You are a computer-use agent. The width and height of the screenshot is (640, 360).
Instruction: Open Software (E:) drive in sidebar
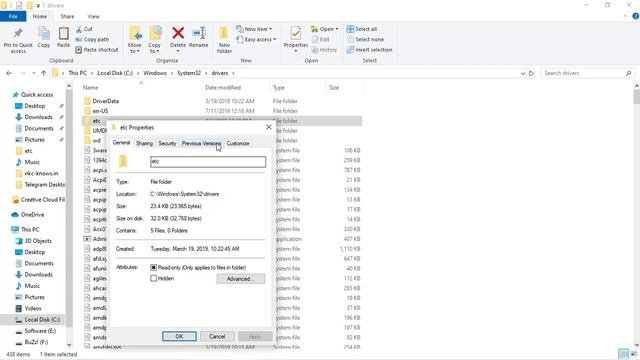40,331
